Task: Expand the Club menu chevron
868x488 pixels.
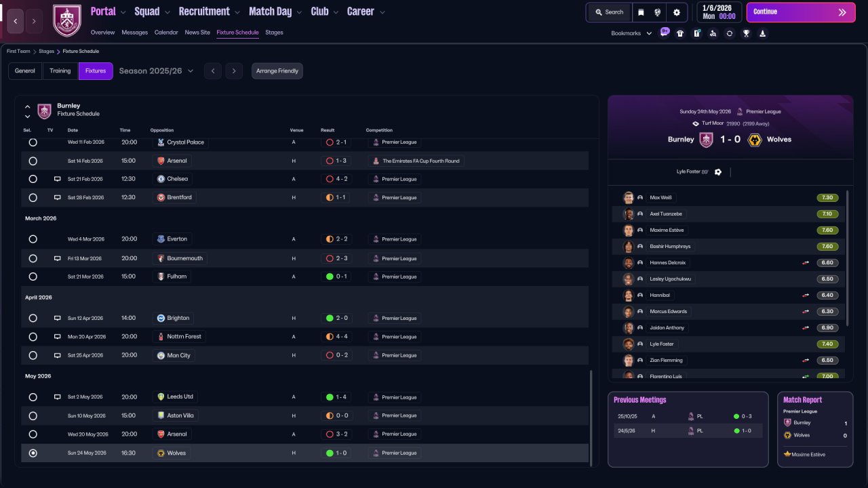Action: tap(335, 12)
